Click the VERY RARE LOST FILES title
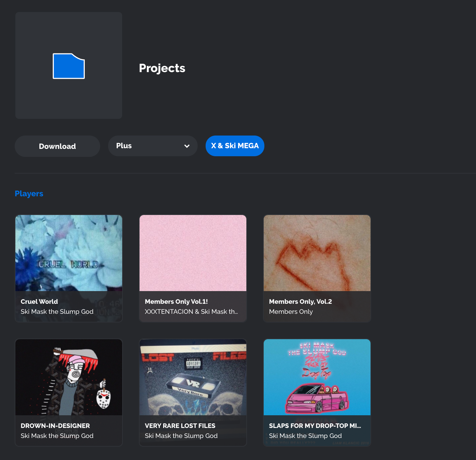 pyautogui.click(x=180, y=426)
